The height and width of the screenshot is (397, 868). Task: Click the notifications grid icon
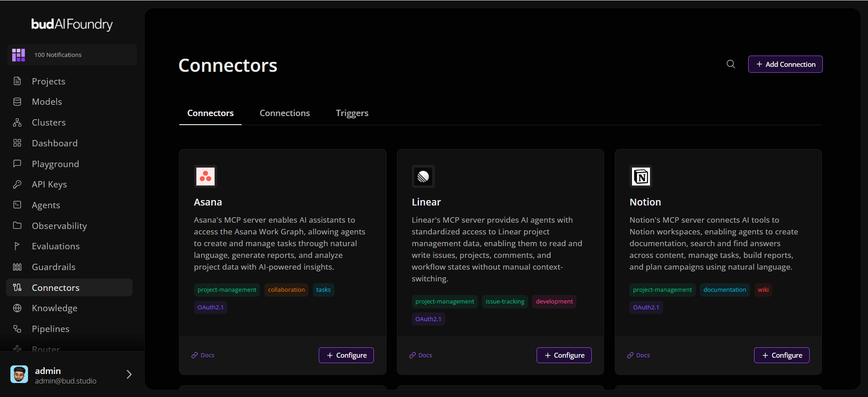(x=19, y=55)
